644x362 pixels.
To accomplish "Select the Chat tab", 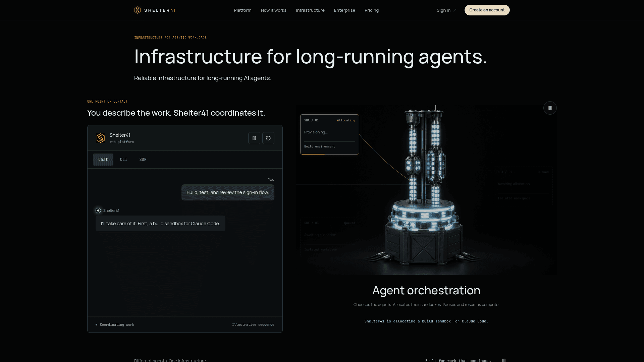I will tap(103, 160).
